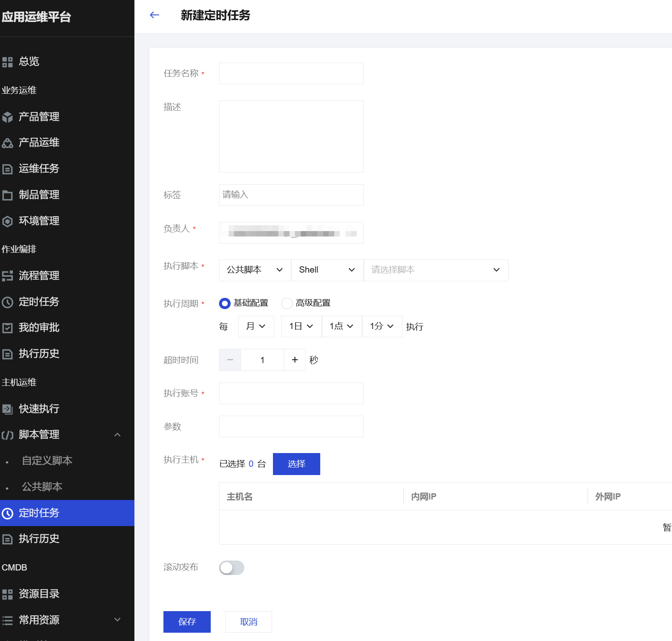
Task: Click the 选择 host button
Action: click(296, 464)
